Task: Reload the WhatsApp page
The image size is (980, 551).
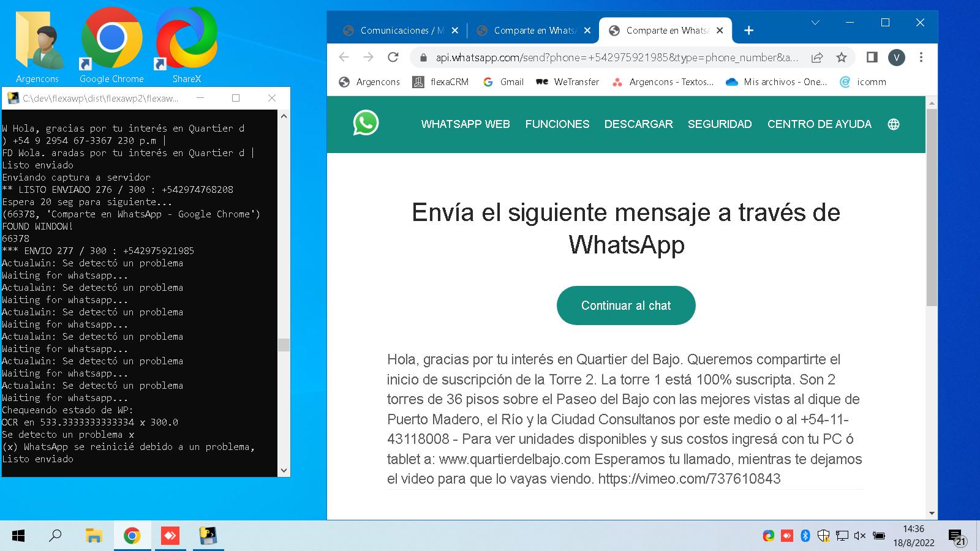Action: click(393, 57)
